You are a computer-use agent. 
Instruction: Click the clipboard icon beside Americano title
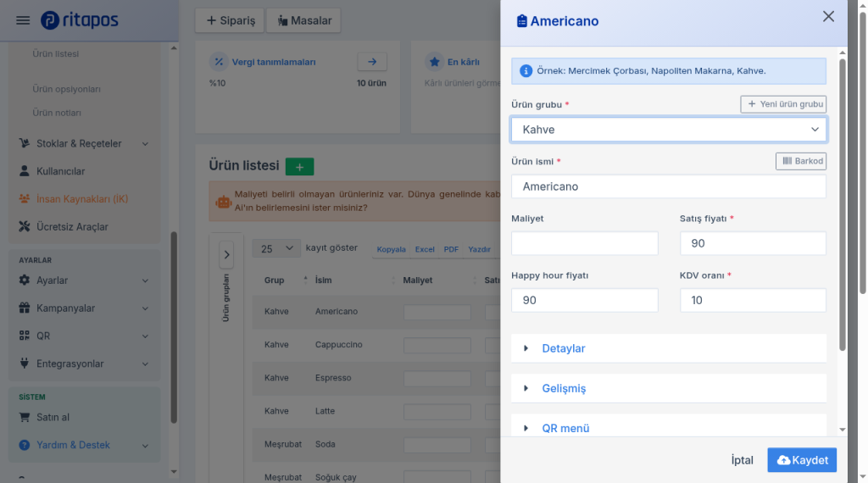521,21
